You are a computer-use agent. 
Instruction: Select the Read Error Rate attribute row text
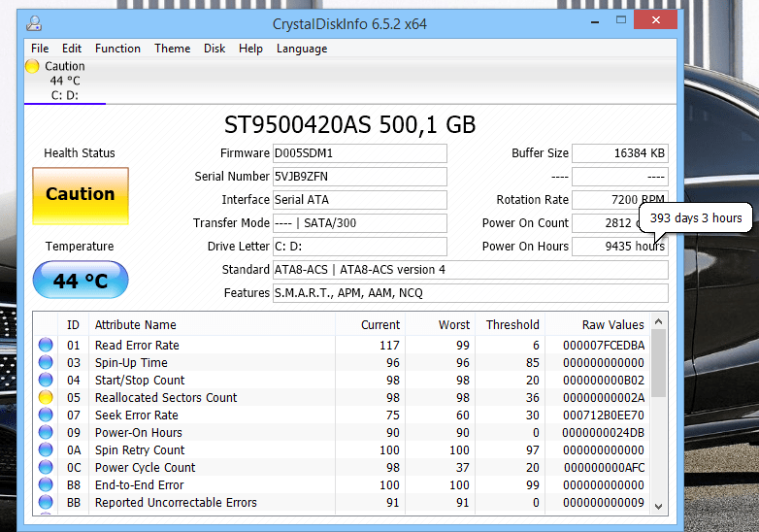137,346
